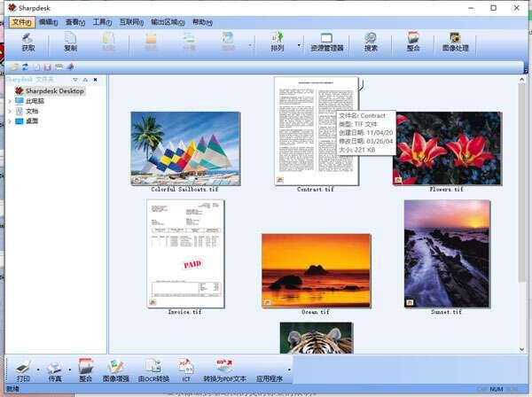
Task: Select the Invoice.tif document thumbnail
Action: 185,253
